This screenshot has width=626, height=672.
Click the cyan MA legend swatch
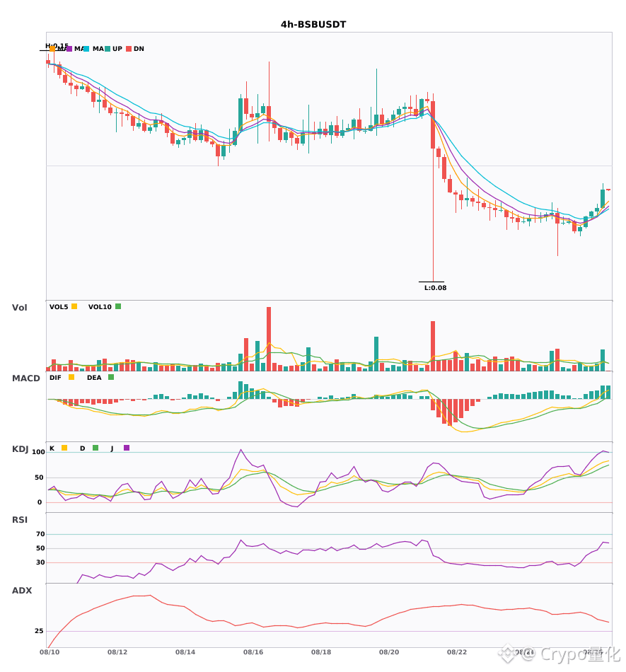click(x=86, y=49)
